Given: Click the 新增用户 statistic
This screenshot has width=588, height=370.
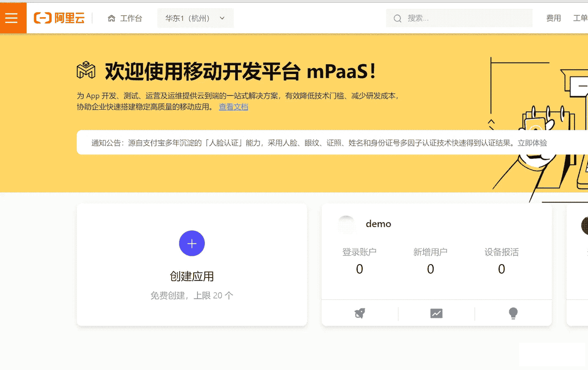Looking at the screenshot, I should coord(430,261).
